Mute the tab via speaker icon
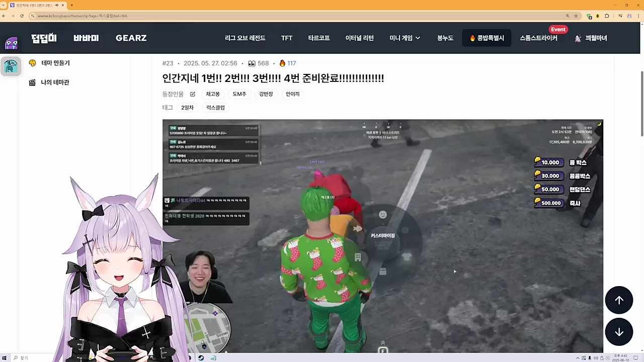 point(56,5)
